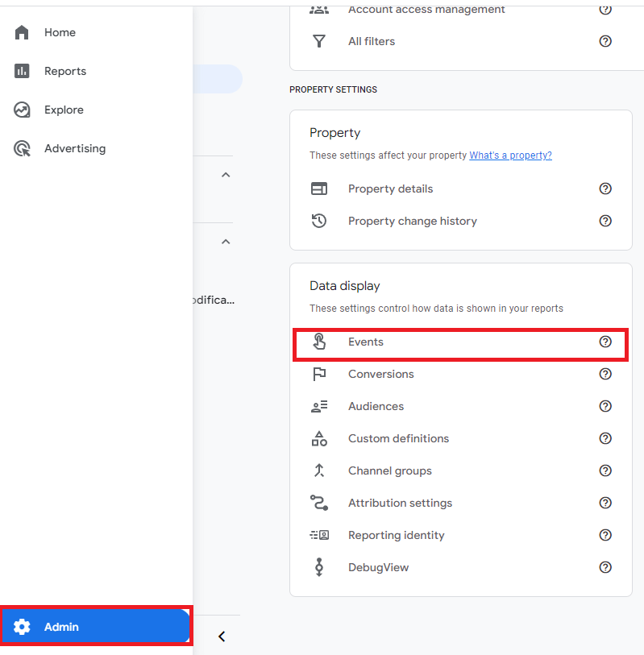Viewport: 644px width, 655px height.
Task: Collapse the first section chevron
Action: (x=226, y=175)
